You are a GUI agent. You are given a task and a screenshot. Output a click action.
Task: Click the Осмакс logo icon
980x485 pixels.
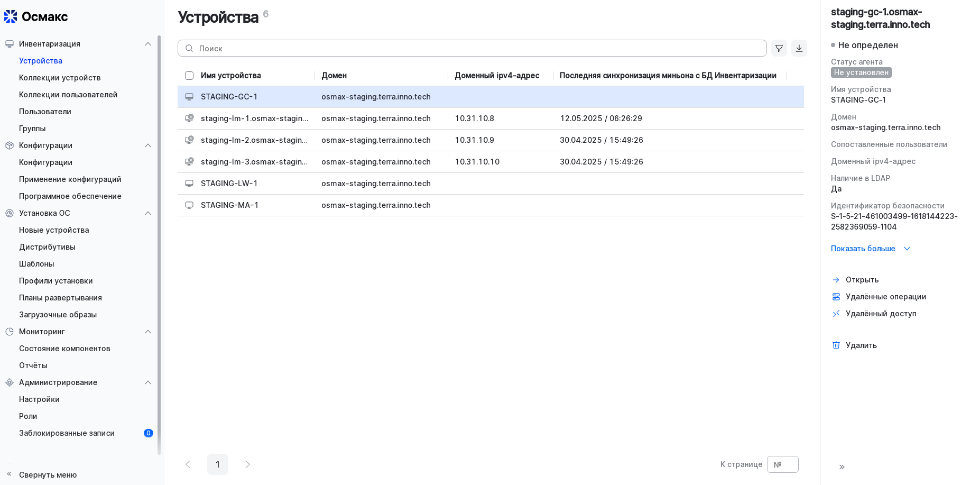(x=10, y=16)
